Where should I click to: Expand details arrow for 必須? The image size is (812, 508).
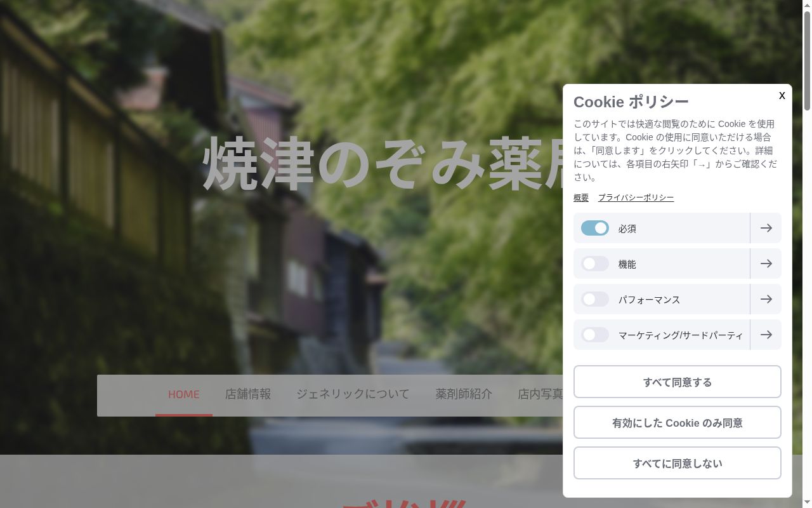(766, 228)
